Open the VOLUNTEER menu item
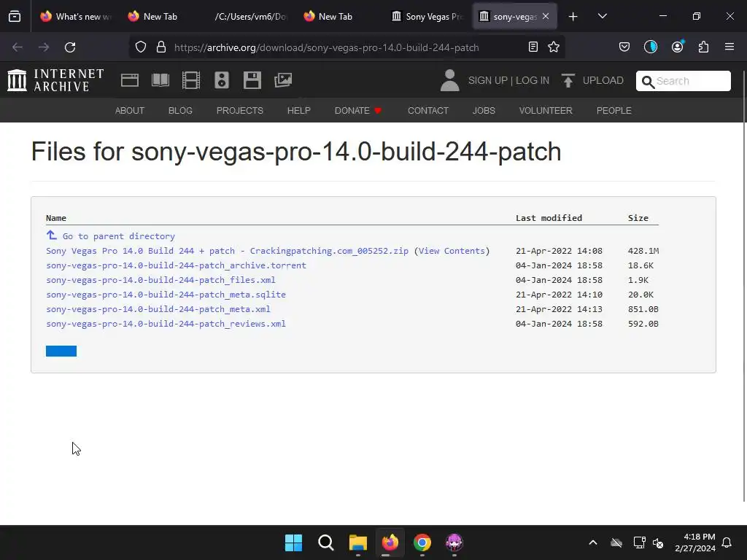747x560 pixels. point(546,111)
